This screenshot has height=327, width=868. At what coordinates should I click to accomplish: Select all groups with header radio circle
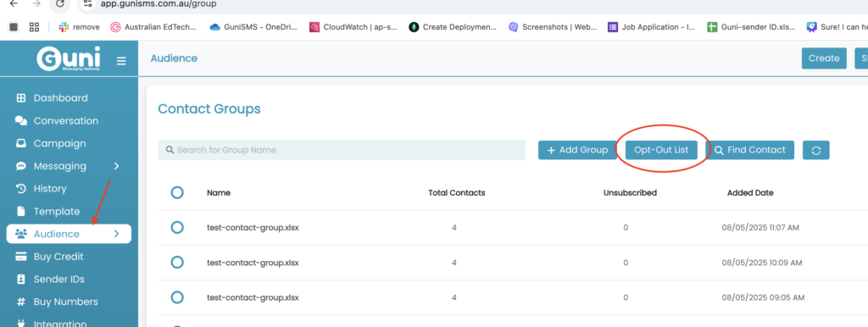pos(177,192)
